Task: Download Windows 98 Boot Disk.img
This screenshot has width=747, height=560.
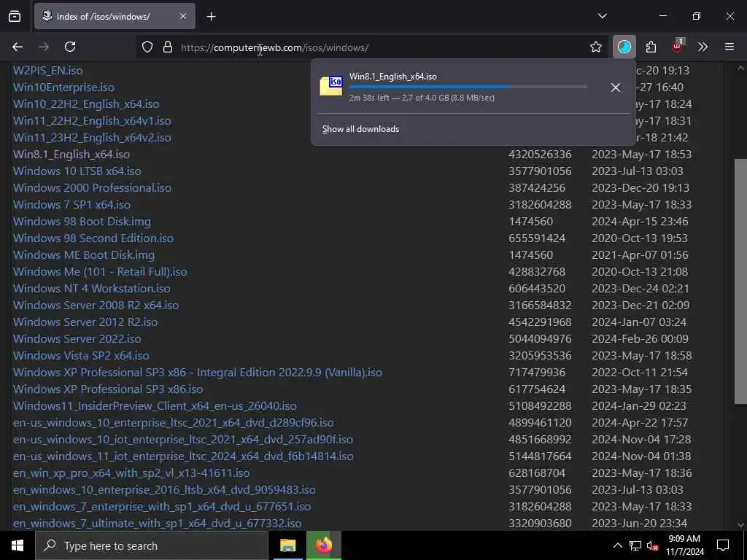Action: (82, 222)
